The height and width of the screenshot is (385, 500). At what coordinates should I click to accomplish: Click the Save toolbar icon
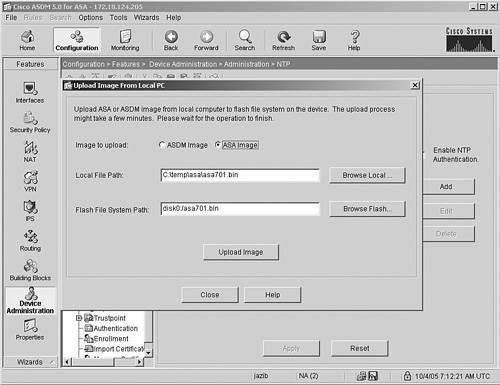click(319, 40)
